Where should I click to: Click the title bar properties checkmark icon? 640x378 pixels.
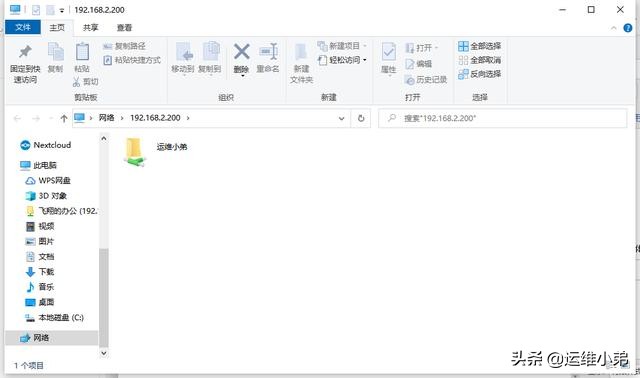(36, 10)
